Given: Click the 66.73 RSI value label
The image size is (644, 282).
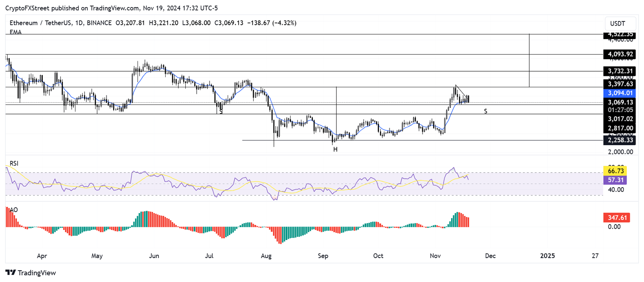Looking at the screenshot, I should point(615,171).
